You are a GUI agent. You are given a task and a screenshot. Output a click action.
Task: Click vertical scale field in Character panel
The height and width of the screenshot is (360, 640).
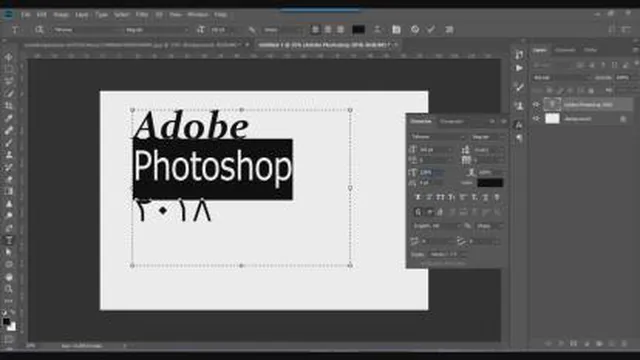click(x=432, y=172)
